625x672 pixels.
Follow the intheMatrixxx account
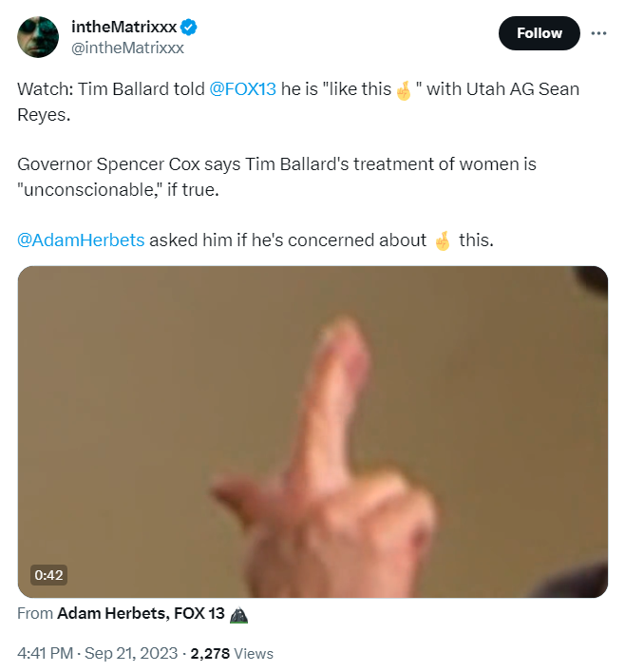(x=539, y=33)
